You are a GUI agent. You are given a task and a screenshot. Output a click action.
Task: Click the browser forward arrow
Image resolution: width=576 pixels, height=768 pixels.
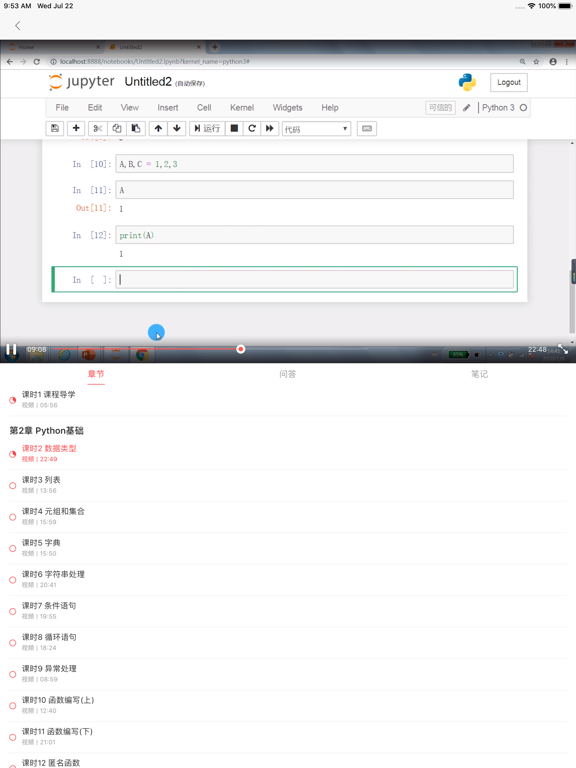(23, 62)
